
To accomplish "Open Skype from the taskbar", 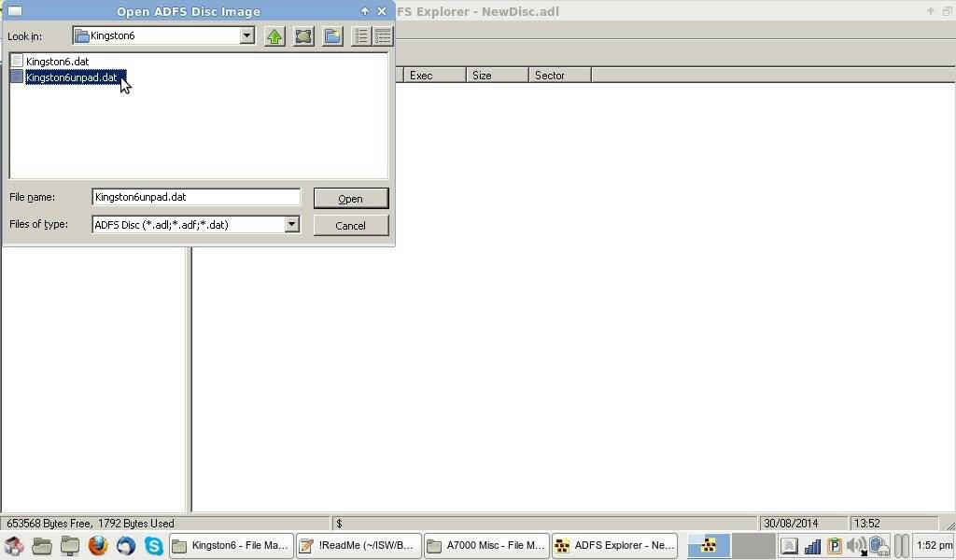I will point(153,546).
